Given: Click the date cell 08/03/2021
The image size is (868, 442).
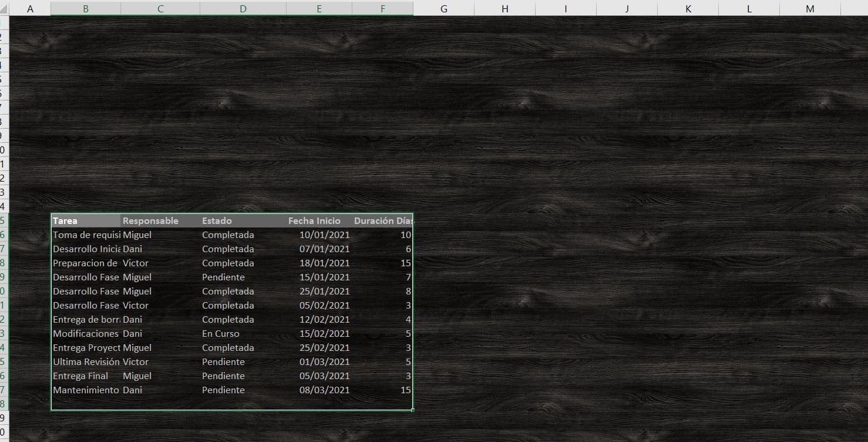Looking at the screenshot, I should click(x=319, y=390).
